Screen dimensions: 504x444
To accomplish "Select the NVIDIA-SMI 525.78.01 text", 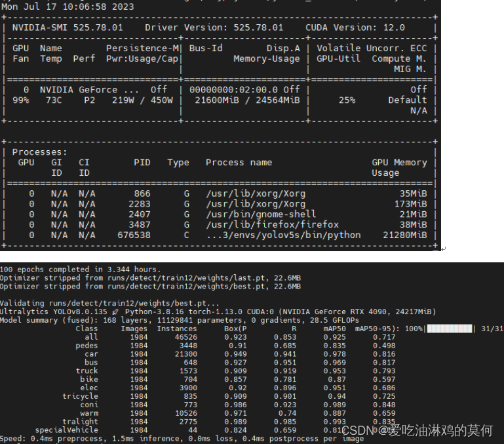I will [68, 28].
